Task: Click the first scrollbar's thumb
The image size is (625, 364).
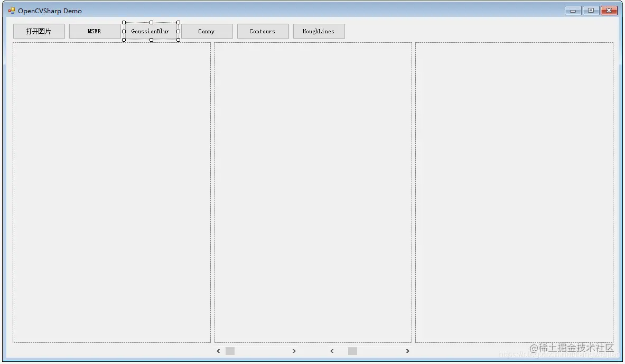Action: [230, 350]
